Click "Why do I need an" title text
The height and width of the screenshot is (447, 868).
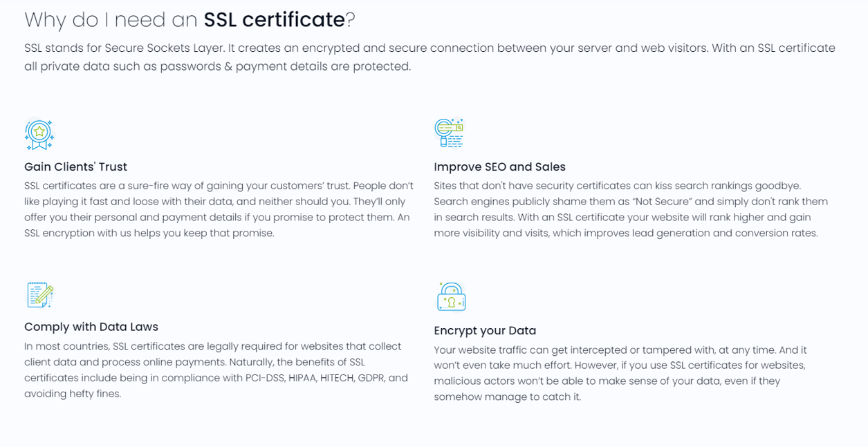point(111,20)
